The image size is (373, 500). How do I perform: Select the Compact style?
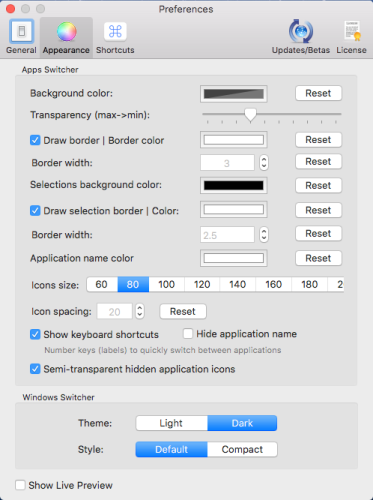(x=242, y=449)
